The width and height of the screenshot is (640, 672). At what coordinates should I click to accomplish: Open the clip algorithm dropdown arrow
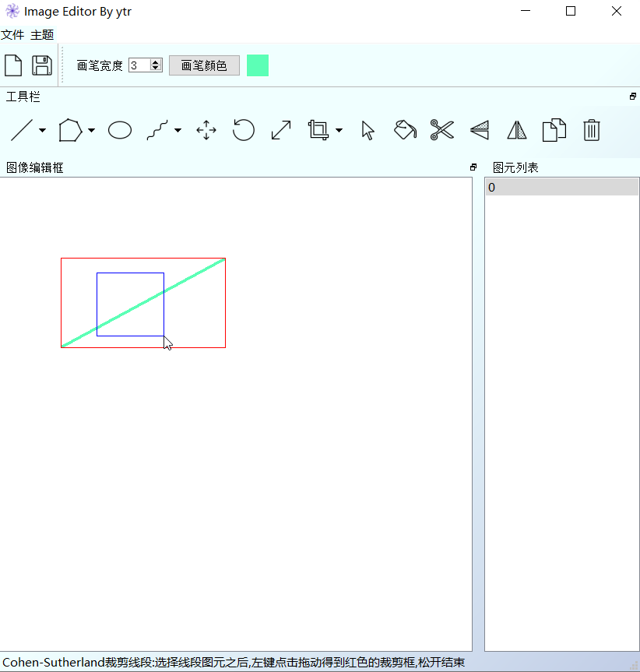(x=339, y=130)
